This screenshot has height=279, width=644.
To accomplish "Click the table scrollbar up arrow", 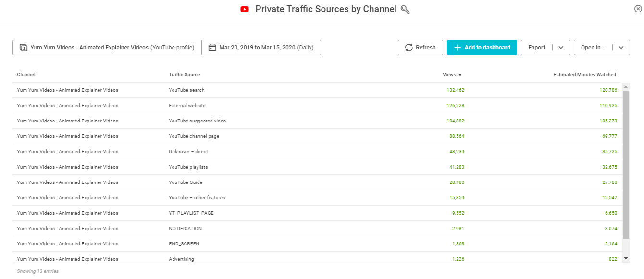I will click(x=626, y=87).
